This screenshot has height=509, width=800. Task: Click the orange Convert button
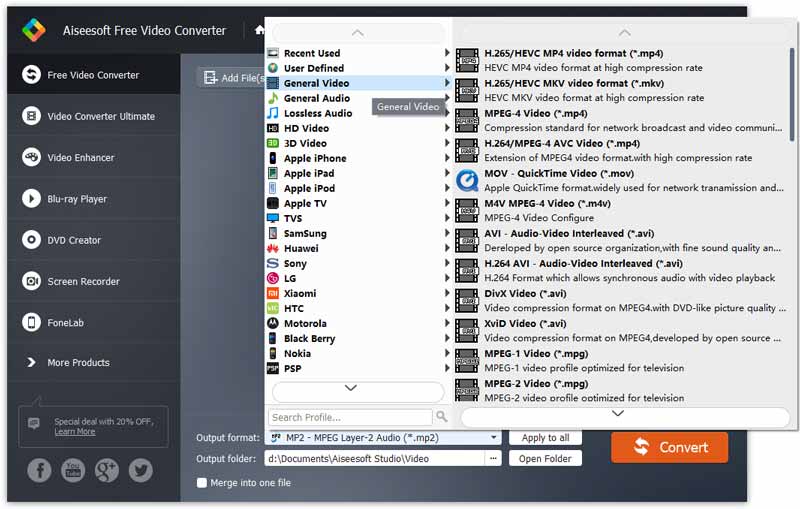[x=669, y=447]
